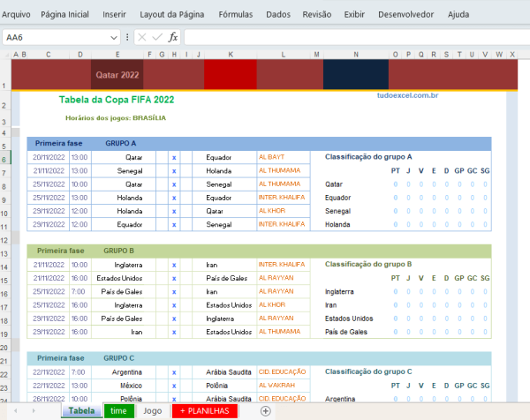Select column E header
Viewport: 530px width, 420px height.
coord(117,55)
